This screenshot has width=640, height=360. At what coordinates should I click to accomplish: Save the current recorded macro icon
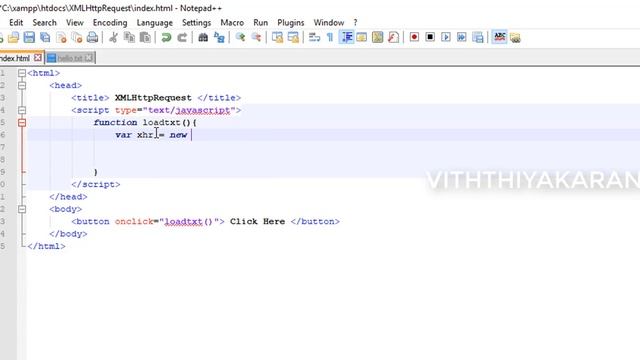pos(478,38)
